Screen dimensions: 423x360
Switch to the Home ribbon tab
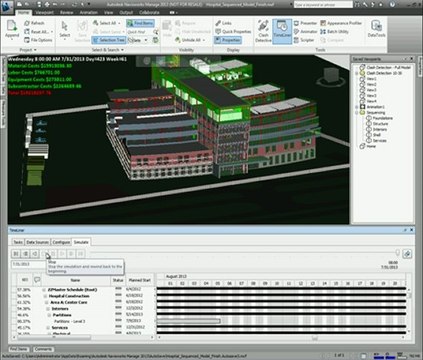pos(23,12)
